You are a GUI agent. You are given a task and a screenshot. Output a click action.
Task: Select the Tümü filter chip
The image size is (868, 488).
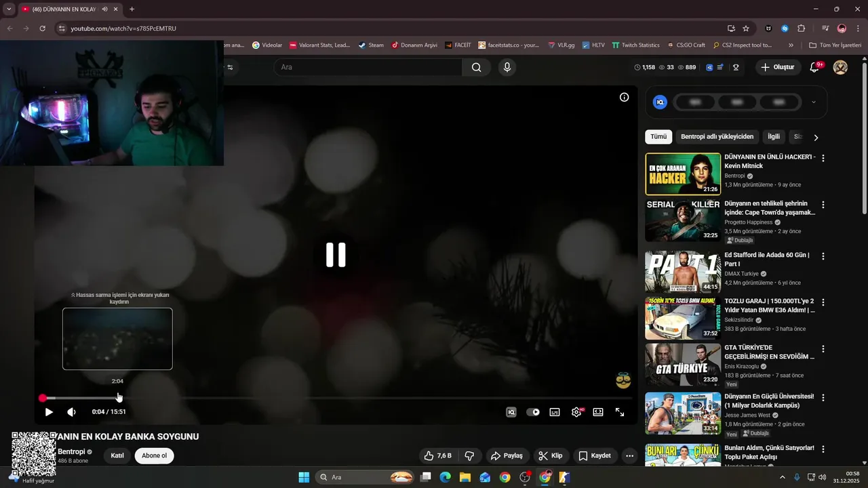pyautogui.click(x=658, y=137)
